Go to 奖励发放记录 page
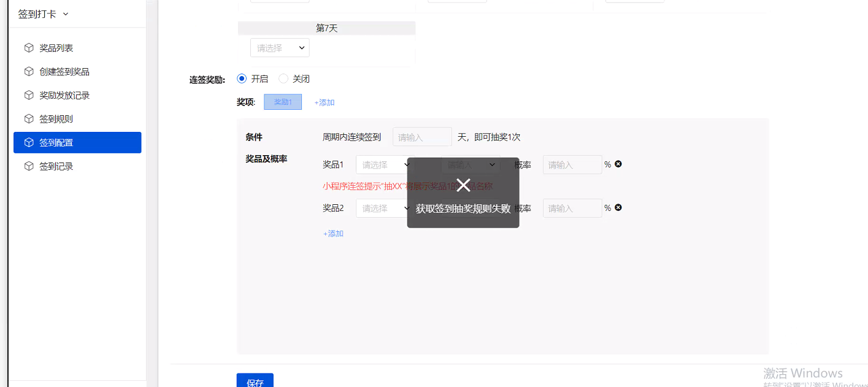This screenshot has width=868, height=387. click(x=77, y=95)
